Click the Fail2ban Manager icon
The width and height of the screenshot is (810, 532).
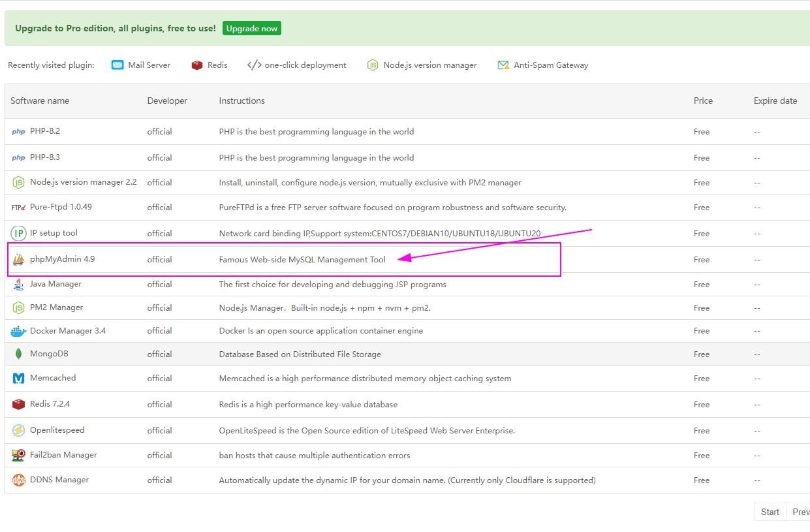[18, 456]
